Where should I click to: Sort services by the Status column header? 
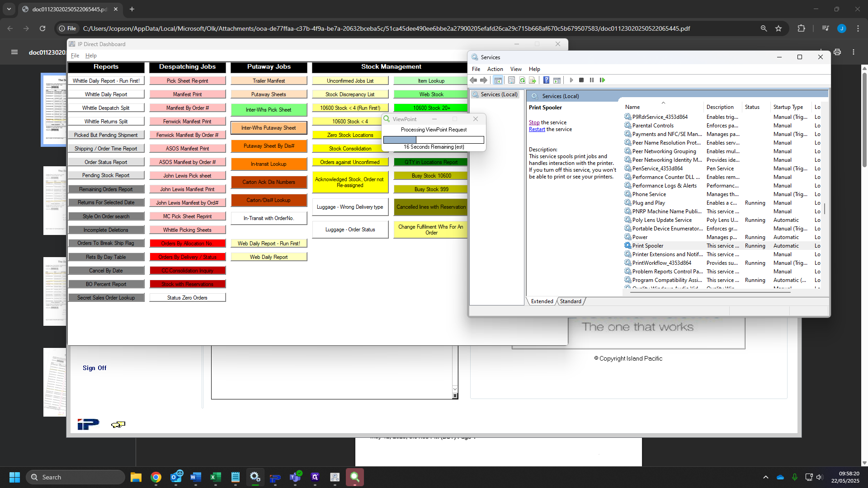click(x=756, y=107)
